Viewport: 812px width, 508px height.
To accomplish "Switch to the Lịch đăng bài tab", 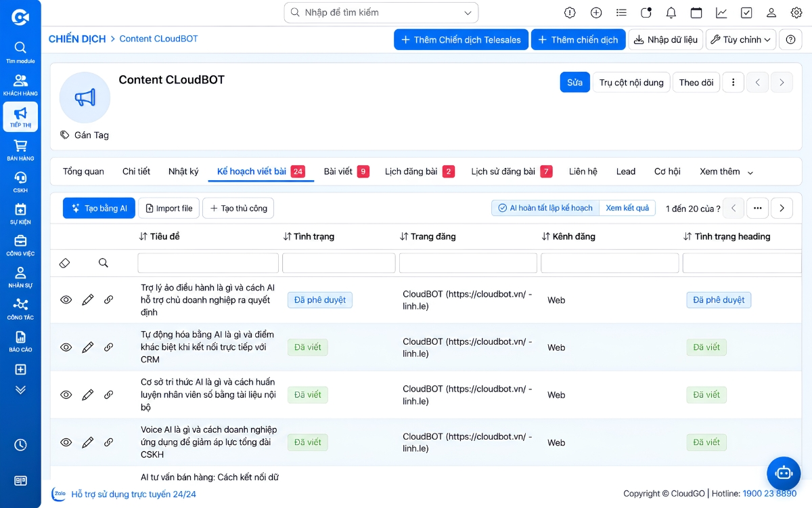I will tap(419, 171).
